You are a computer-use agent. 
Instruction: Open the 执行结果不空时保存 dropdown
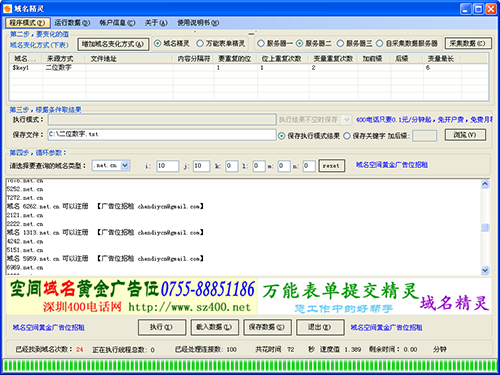[x=314, y=120]
